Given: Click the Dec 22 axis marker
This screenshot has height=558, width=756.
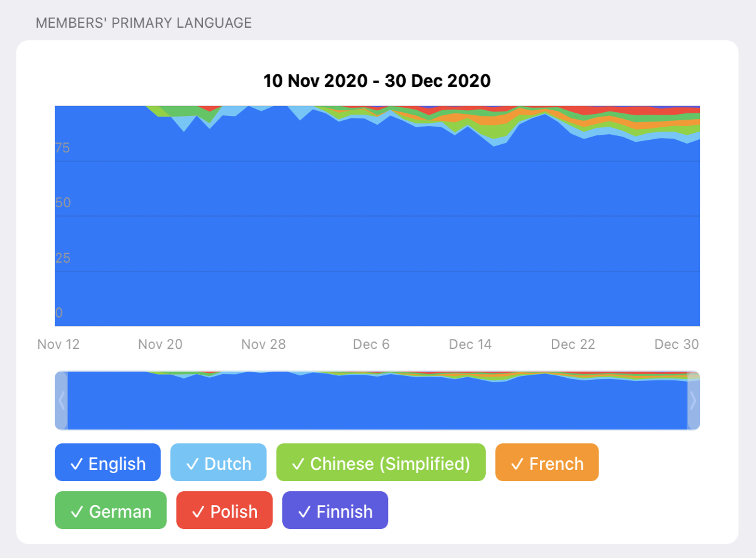Looking at the screenshot, I should click(573, 344).
